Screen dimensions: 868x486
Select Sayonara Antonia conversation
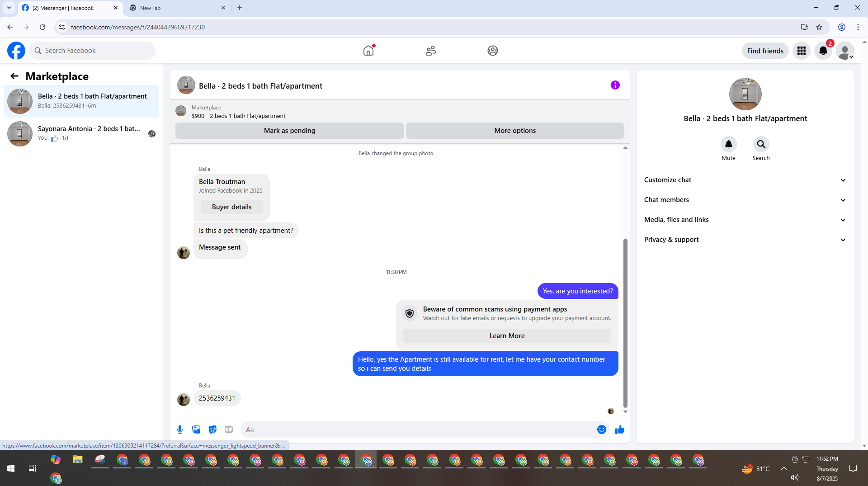tap(81, 133)
